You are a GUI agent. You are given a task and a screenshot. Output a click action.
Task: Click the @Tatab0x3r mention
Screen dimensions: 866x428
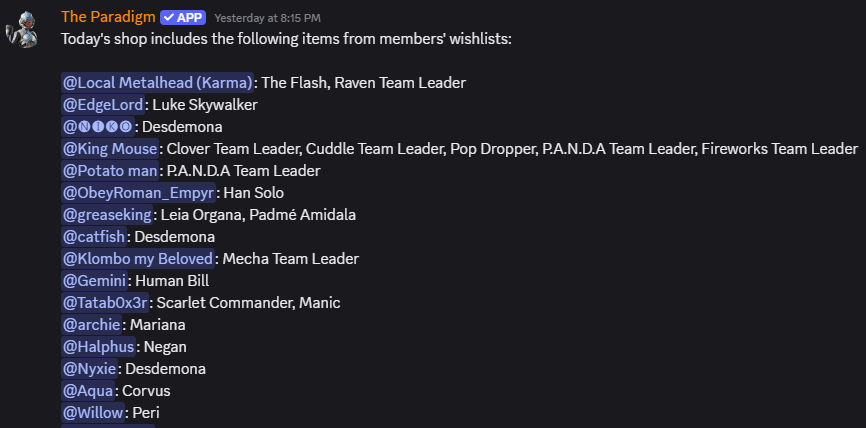(105, 303)
